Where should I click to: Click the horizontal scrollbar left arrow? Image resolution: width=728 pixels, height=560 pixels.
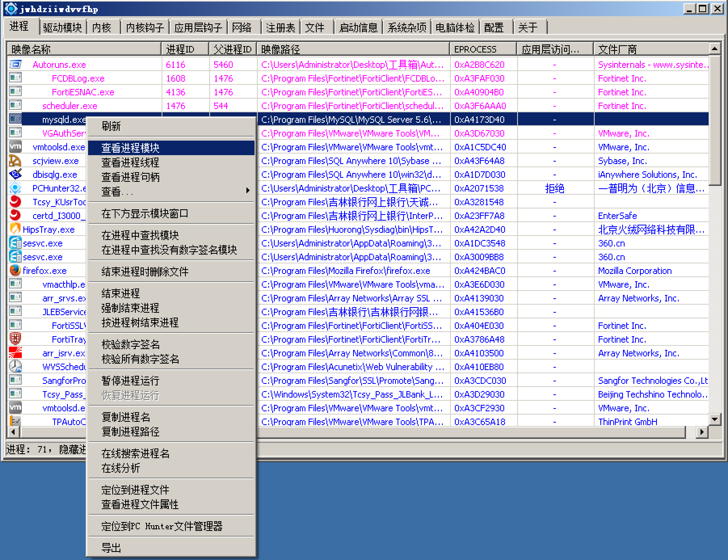point(14,432)
